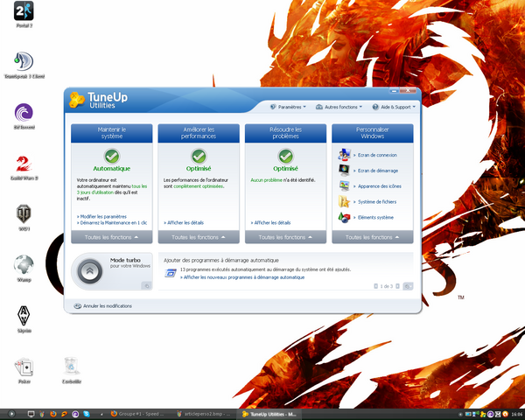Select the Améliorer les performances header
The height and width of the screenshot is (420, 525).
(199, 133)
